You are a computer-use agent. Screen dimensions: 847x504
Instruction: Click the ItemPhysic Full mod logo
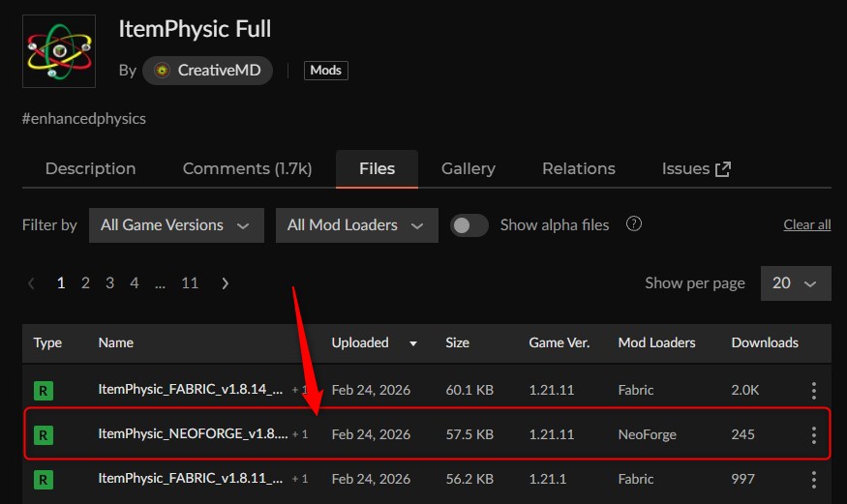pyautogui.click(x=58, y=51)
